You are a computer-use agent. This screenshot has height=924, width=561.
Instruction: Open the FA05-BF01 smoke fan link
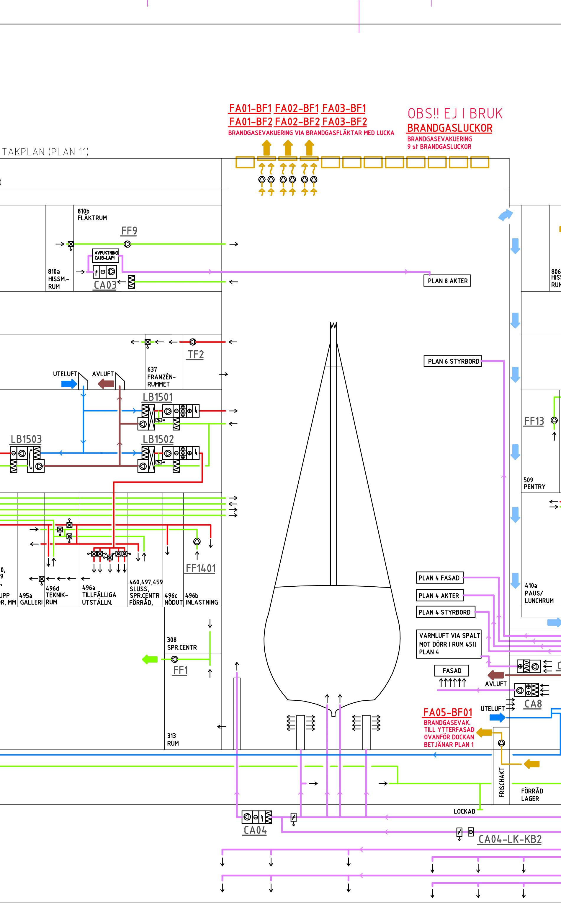coord(447,712)
